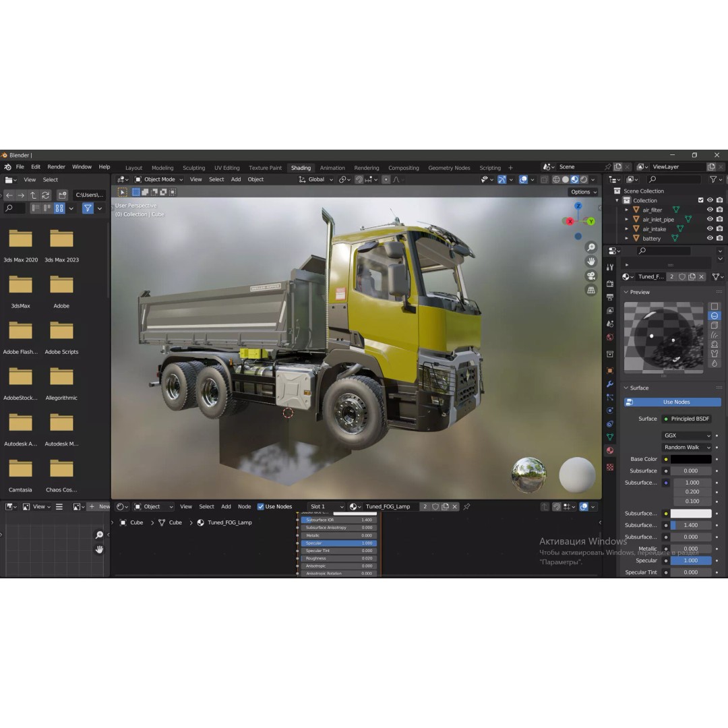Click the viewport pan hand gizmo

pyautogui.click(x=591, y=262)
